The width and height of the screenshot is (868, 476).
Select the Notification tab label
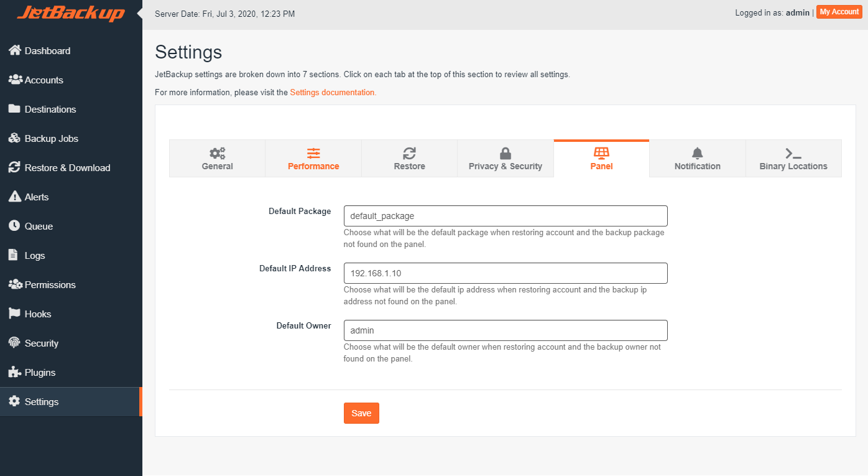698,166
